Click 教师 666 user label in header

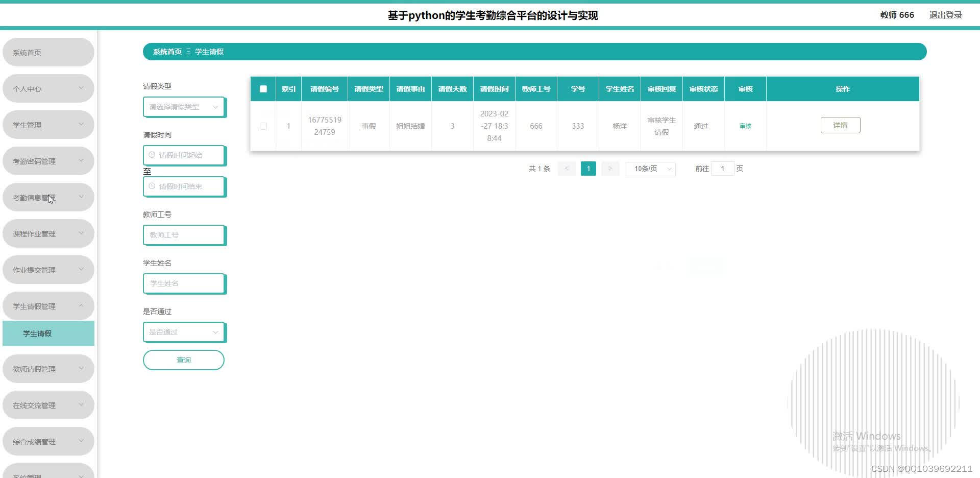coord(897,15)
